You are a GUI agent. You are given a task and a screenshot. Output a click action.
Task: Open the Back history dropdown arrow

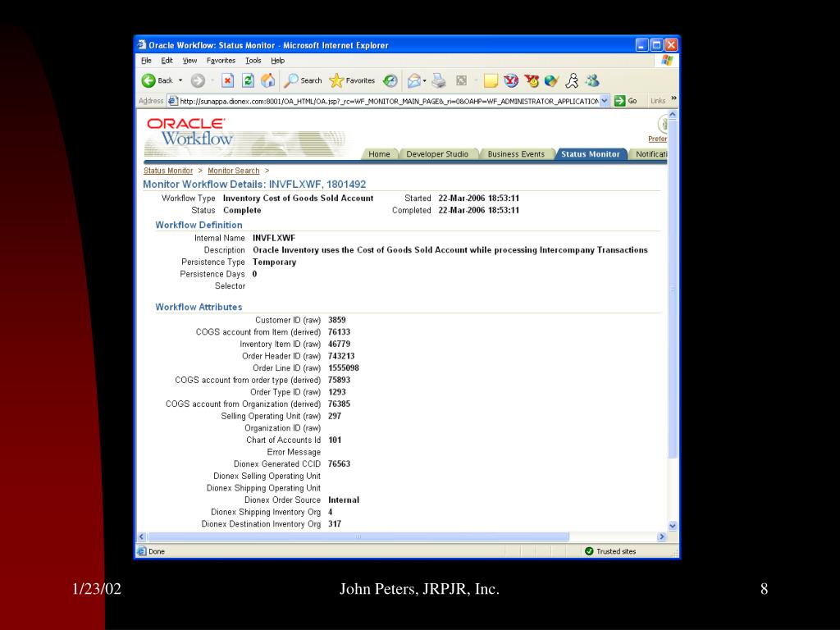[x=180, y=80]
